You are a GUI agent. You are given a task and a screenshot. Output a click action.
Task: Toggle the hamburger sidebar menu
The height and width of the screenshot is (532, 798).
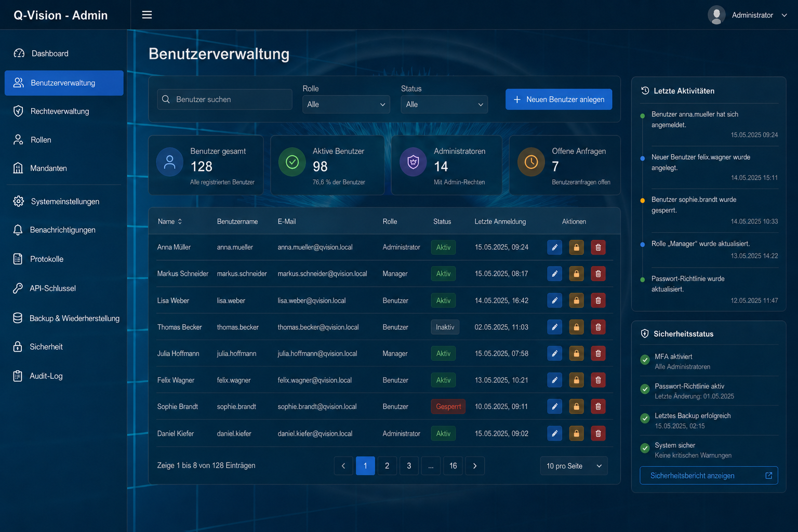147,15
